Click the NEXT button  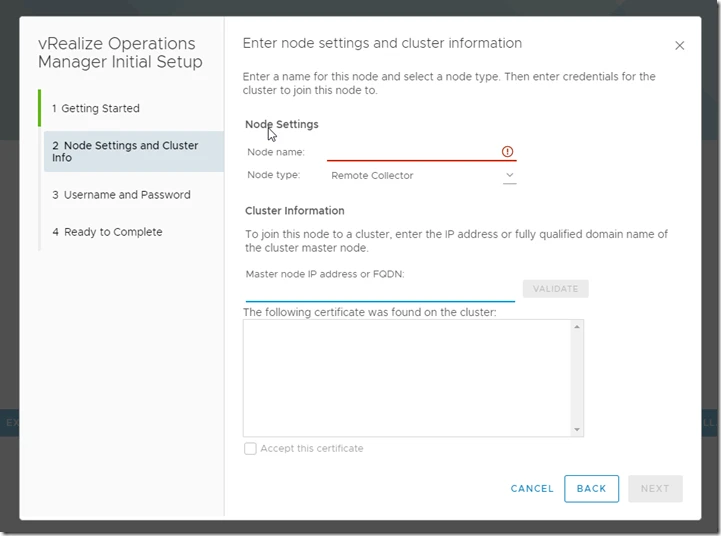[655, 489]
